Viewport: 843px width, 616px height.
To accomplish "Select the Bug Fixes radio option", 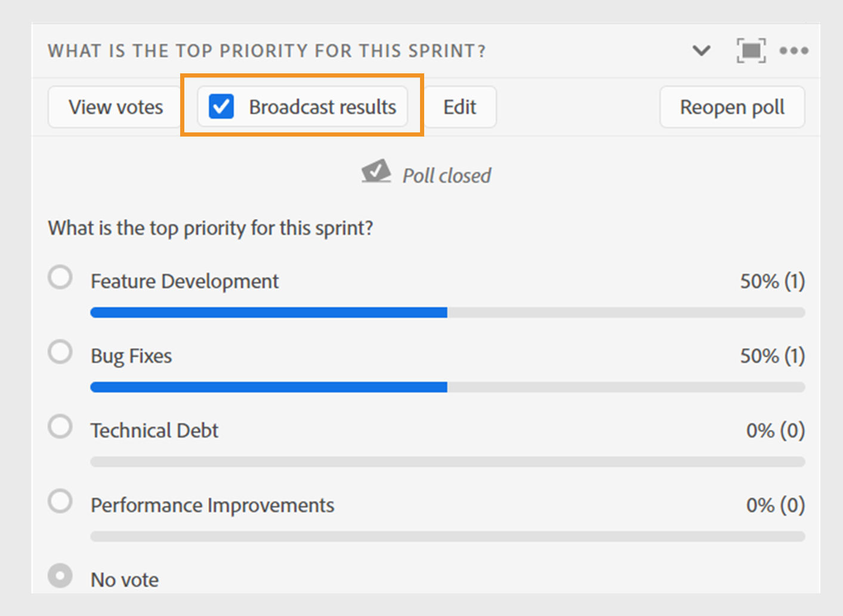I will [x=60, y=352].
